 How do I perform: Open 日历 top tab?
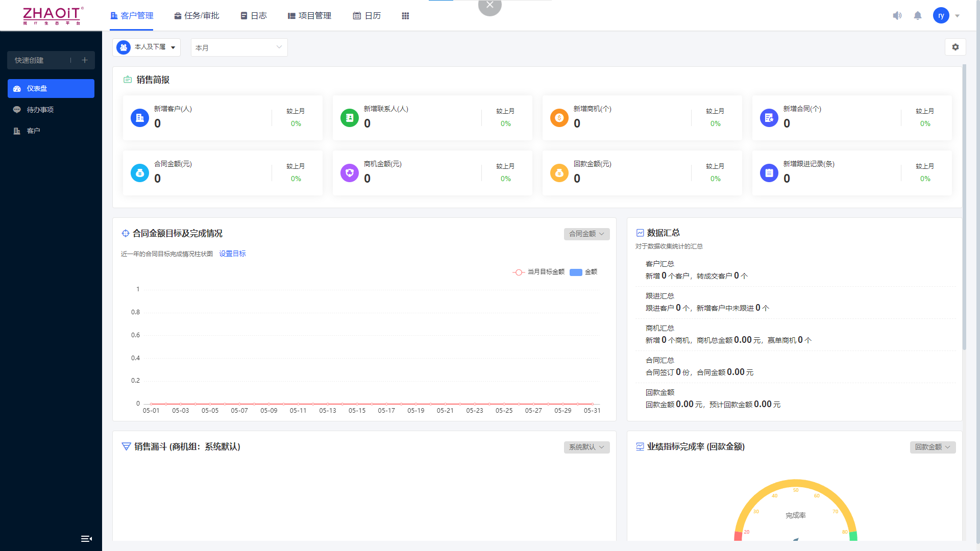click(367, 16)
